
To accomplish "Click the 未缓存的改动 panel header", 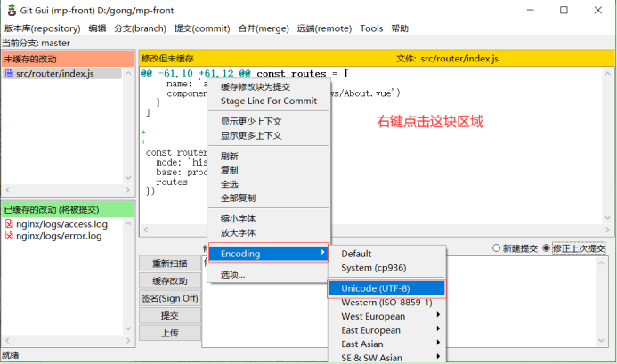I will click(68, 59).
